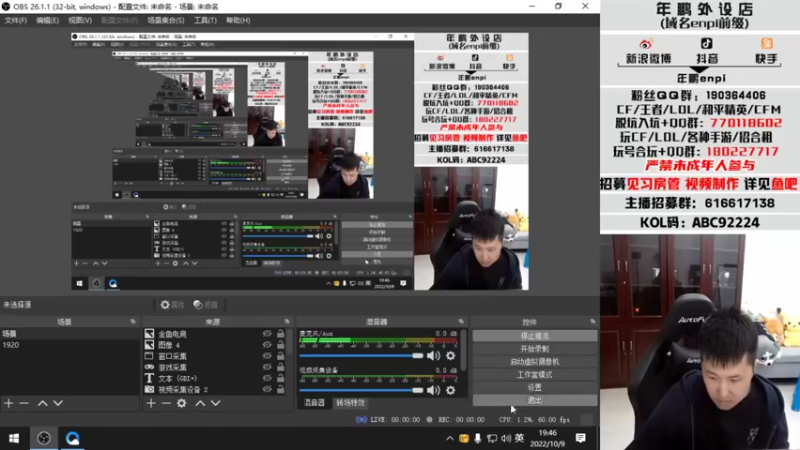Add a new source with plus icon

151,403
